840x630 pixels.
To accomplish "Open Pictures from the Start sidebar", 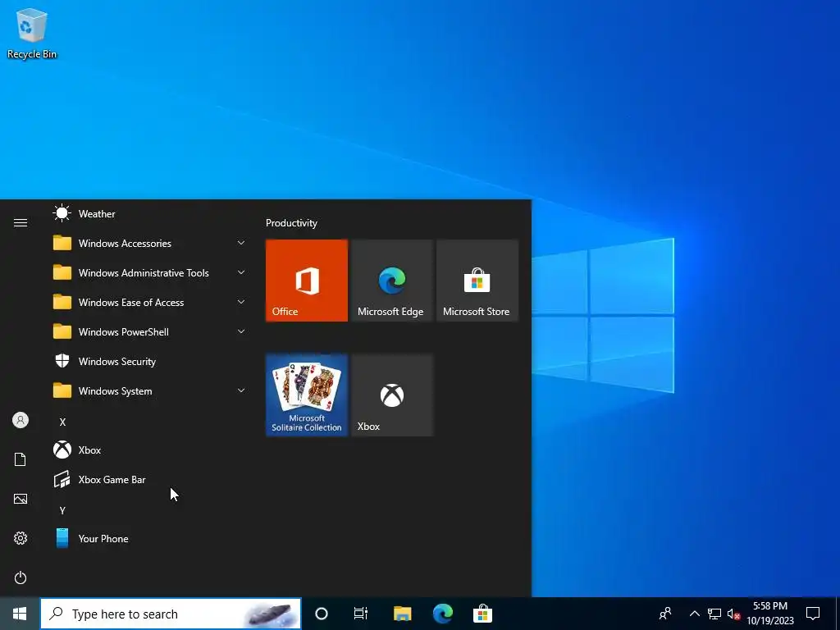I will tap(21, 499).
